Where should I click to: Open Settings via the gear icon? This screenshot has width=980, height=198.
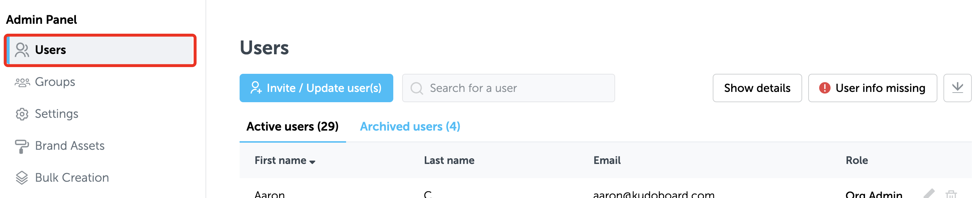22,114
